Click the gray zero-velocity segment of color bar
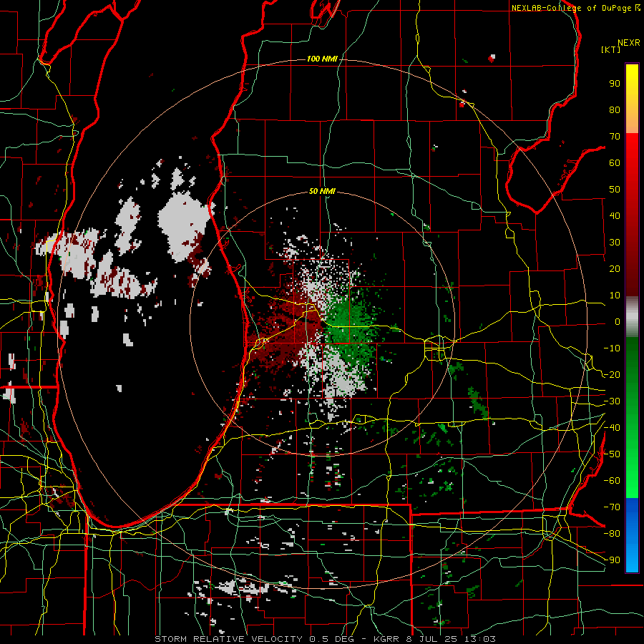Screen dimensions: 644x644 [x=632, y=317]
